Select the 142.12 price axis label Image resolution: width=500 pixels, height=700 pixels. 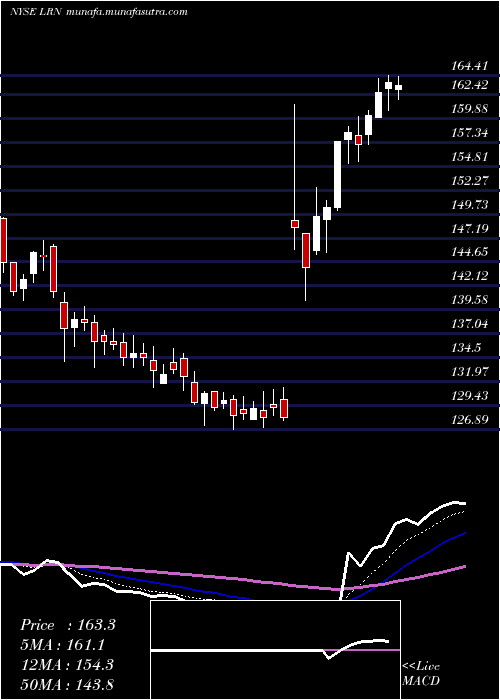coord(470,276)
